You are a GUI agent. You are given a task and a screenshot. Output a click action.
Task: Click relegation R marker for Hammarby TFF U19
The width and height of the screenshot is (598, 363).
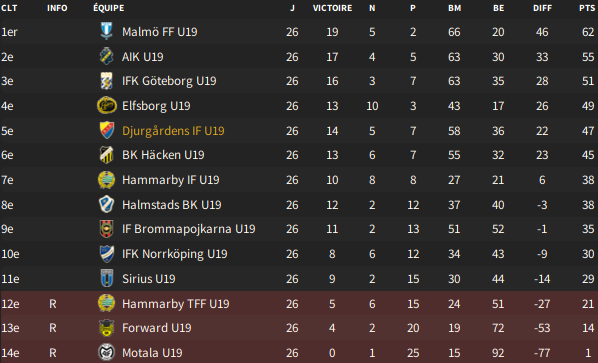point(53,304)
